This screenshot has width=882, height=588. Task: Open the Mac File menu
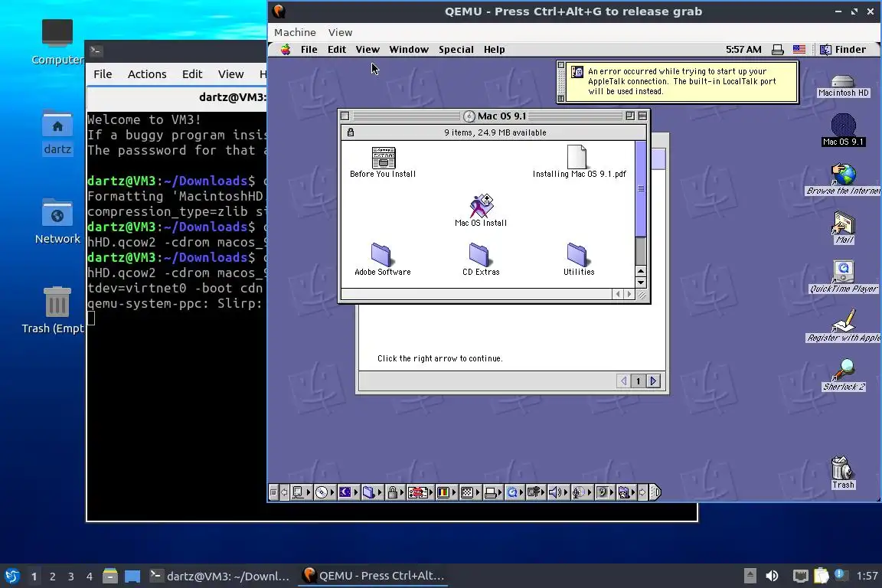309,50
